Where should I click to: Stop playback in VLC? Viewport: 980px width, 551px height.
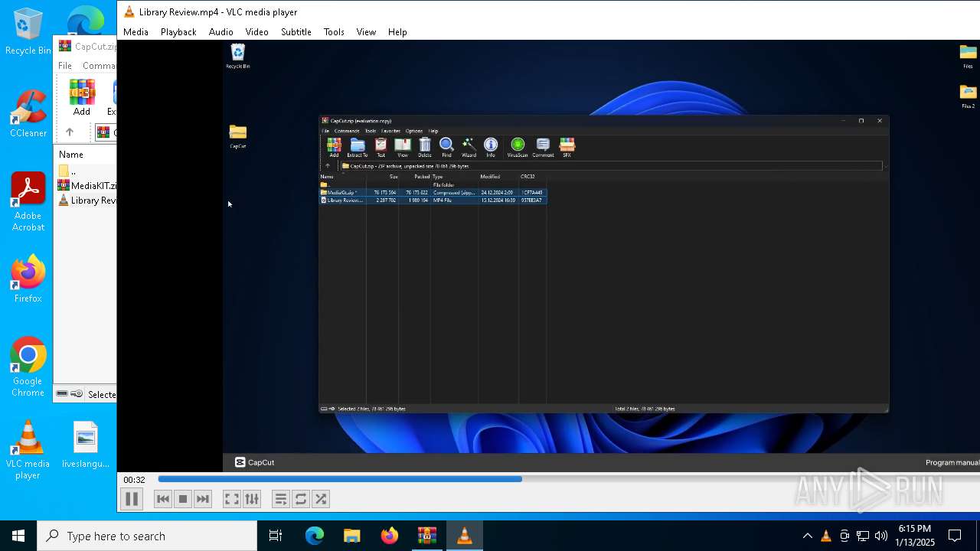[x=183, y=499]
